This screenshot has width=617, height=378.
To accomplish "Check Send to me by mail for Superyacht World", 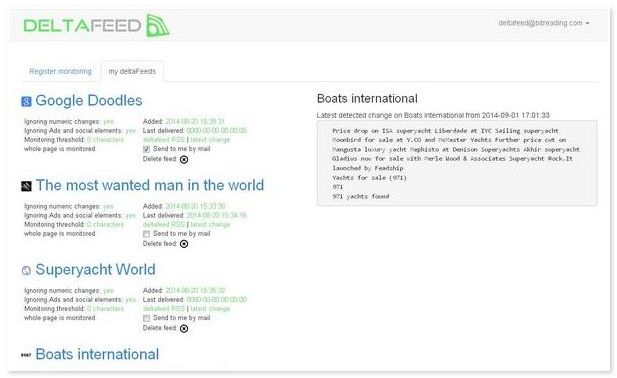I will [x=146, y=318].
